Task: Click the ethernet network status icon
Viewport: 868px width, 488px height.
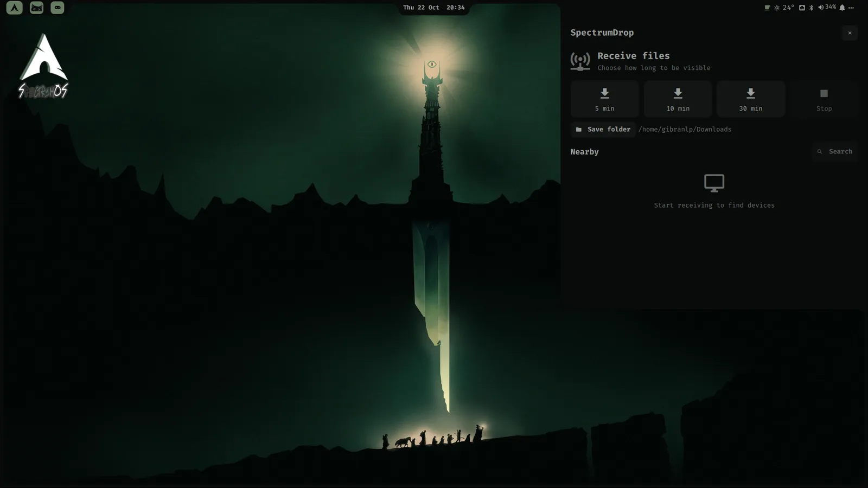Action: 802,8
